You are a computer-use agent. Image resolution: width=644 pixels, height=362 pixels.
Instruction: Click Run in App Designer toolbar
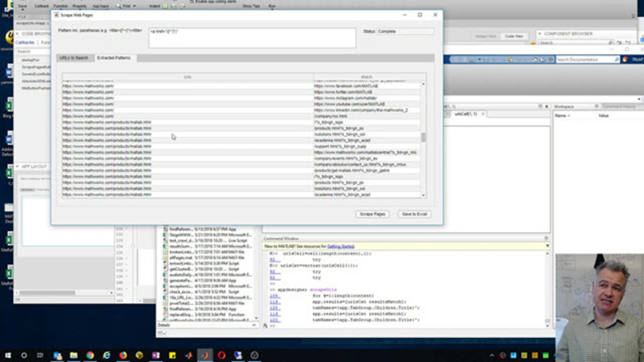tap(272, 6)
